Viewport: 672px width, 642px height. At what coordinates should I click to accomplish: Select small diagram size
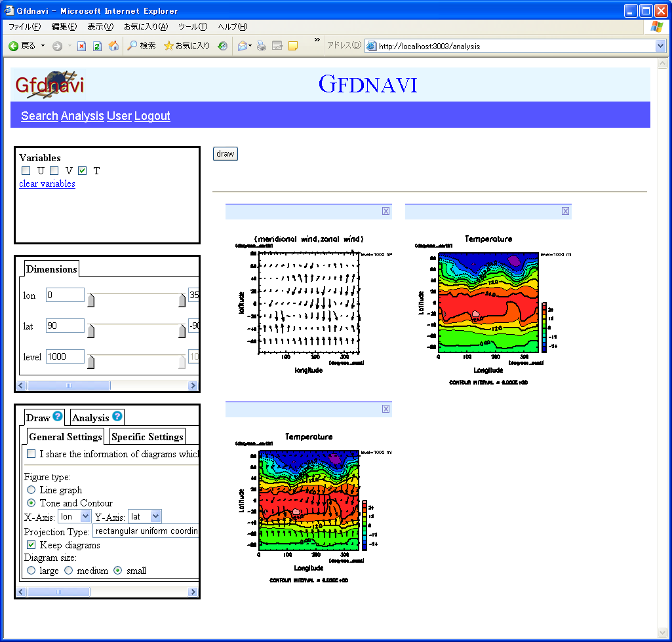[118, 571]
